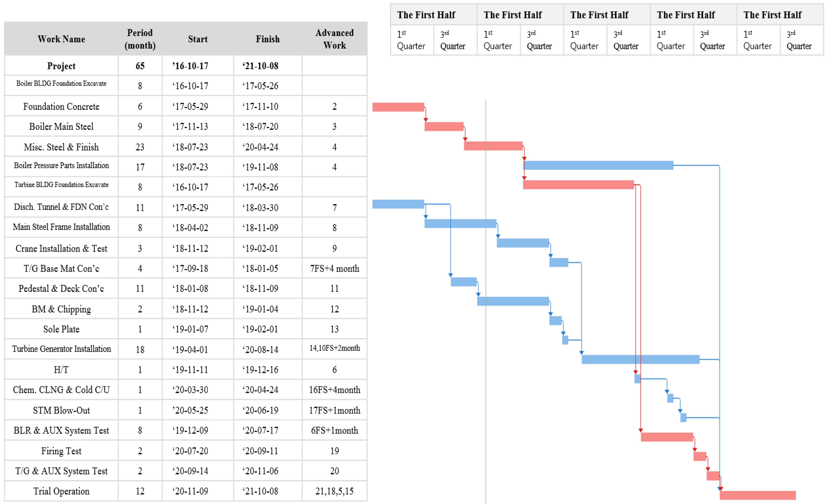Click the "7FS+4 month" advanced work cell
Screen dimensions: 827x504
pos(334,269)
